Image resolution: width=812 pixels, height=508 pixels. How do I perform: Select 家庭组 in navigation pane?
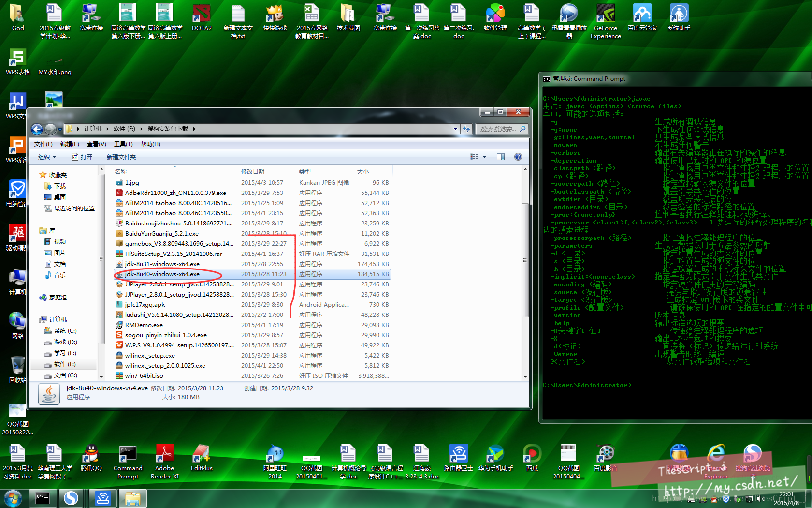(x=58, y=298)
